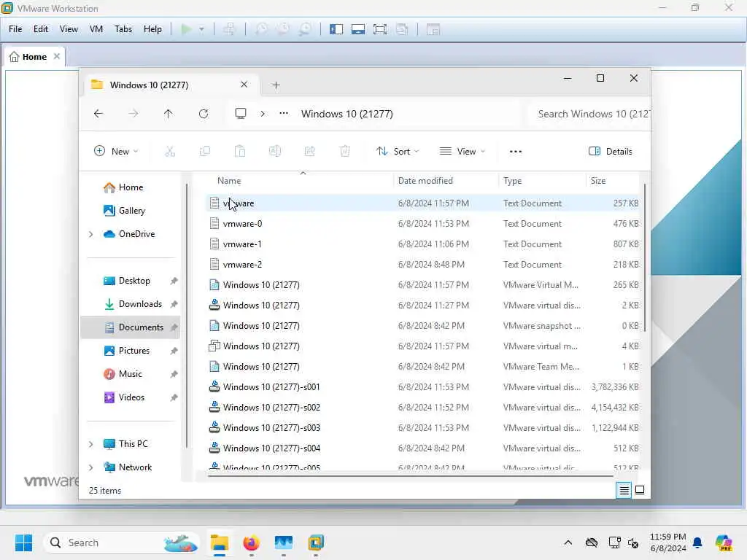Image resolution: width=747 pixels, height=560 pixels.
Task: Click the Unity mode toolbar icon
Action: coord(402,29)
